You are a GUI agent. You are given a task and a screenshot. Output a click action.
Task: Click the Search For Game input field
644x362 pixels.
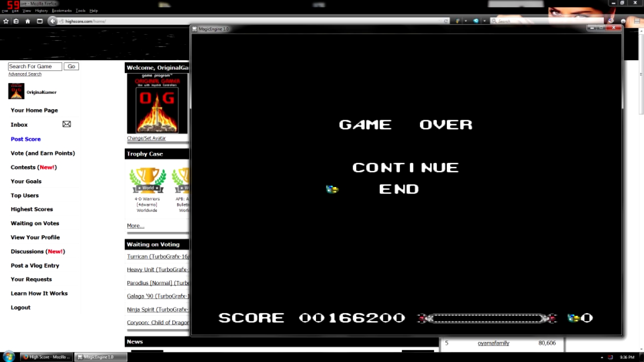tap(35, 66)
